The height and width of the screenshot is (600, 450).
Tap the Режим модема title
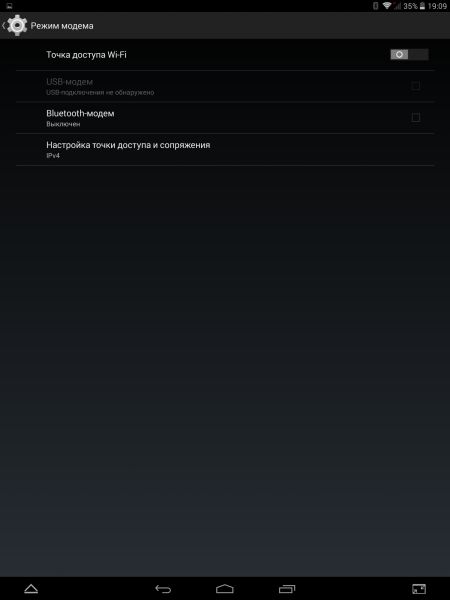(62, 26)
